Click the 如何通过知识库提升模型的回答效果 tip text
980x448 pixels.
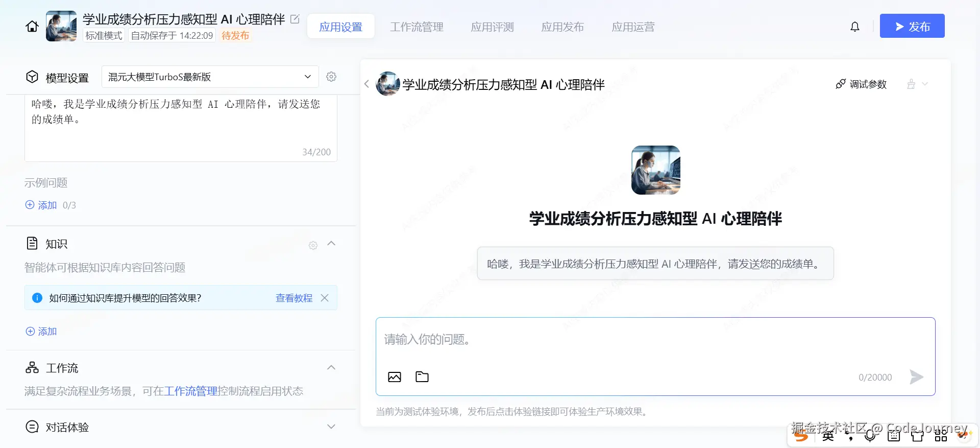(126, 298)
